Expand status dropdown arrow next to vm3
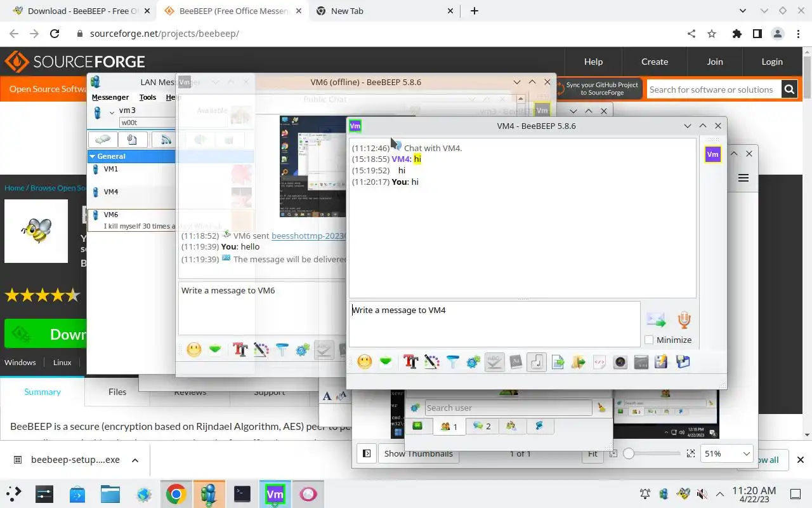The width and height of the screenshot is (812, 508). click(x=112, y=112)
